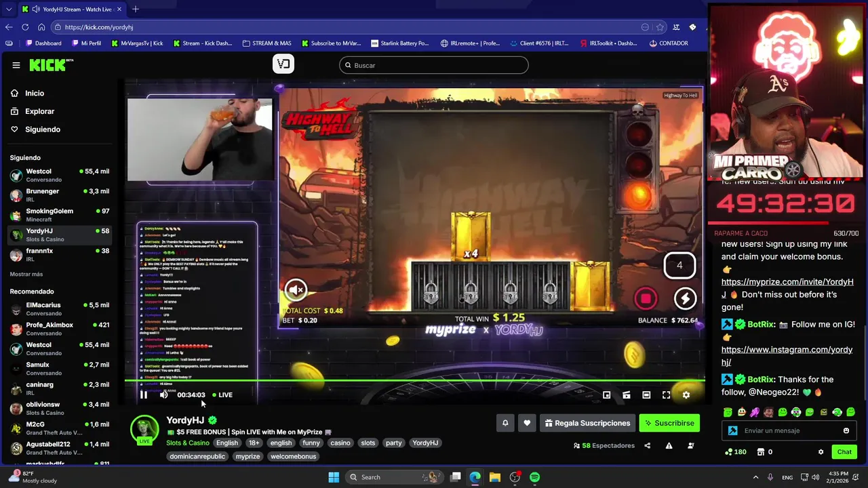Reload the current browser page
Screen dimensions: 868x488
pos(25,27)
